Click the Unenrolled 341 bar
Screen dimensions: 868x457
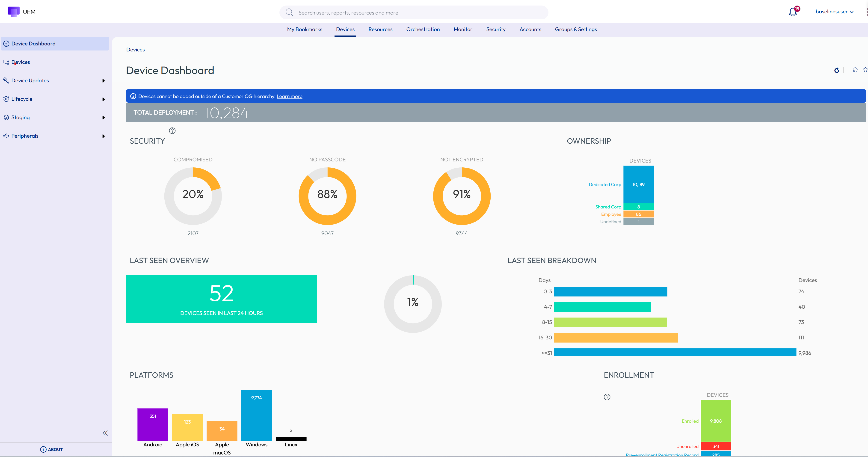tap(716, 446)
